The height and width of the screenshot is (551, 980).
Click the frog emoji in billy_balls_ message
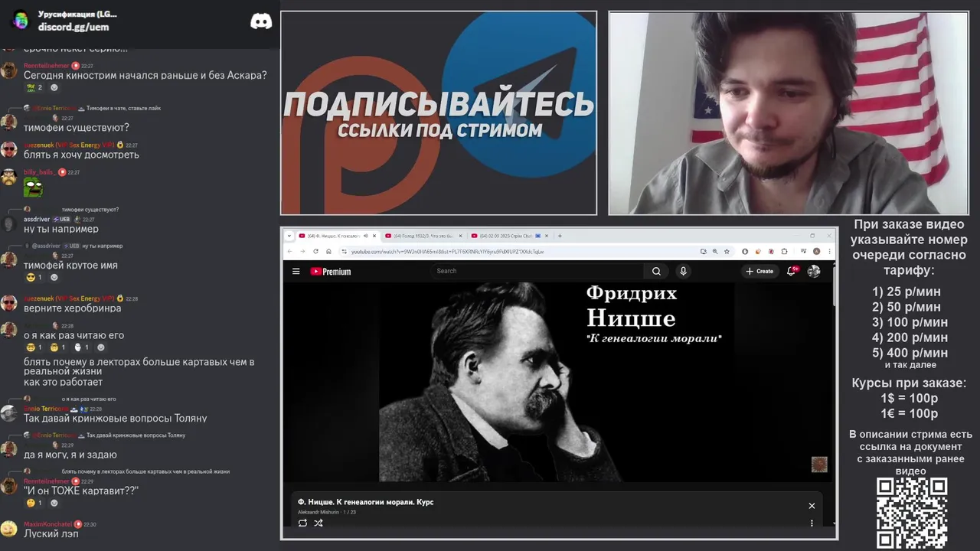click(x=33, y=187)
